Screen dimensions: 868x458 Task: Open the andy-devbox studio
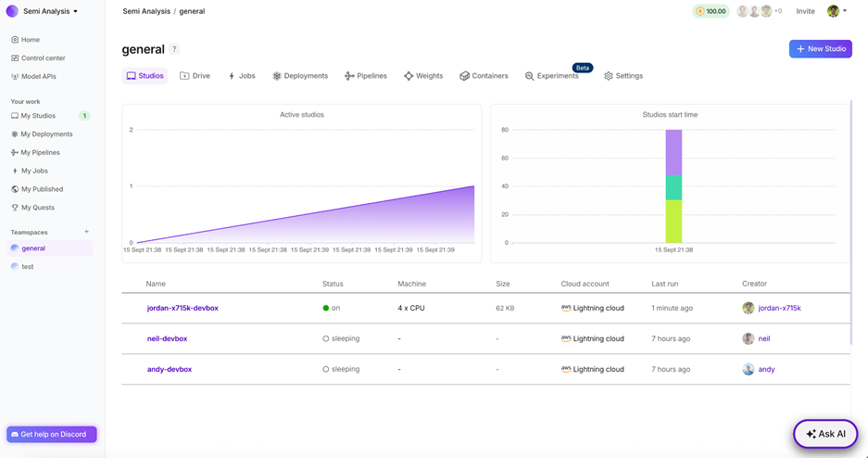click(170, 369)
